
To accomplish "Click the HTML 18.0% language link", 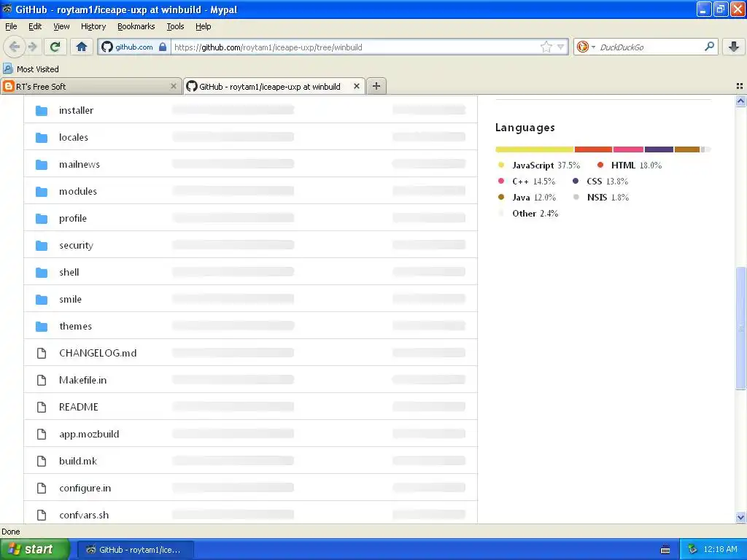I will pos(630,166).
